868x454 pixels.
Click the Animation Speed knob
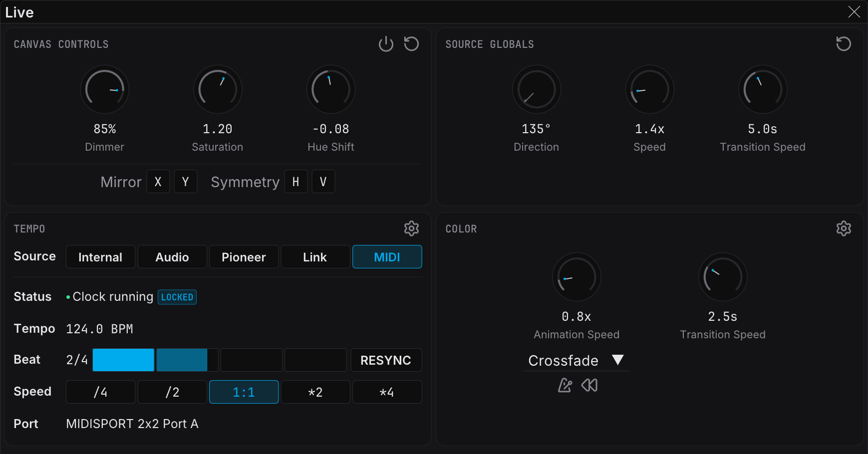point(577,277)
